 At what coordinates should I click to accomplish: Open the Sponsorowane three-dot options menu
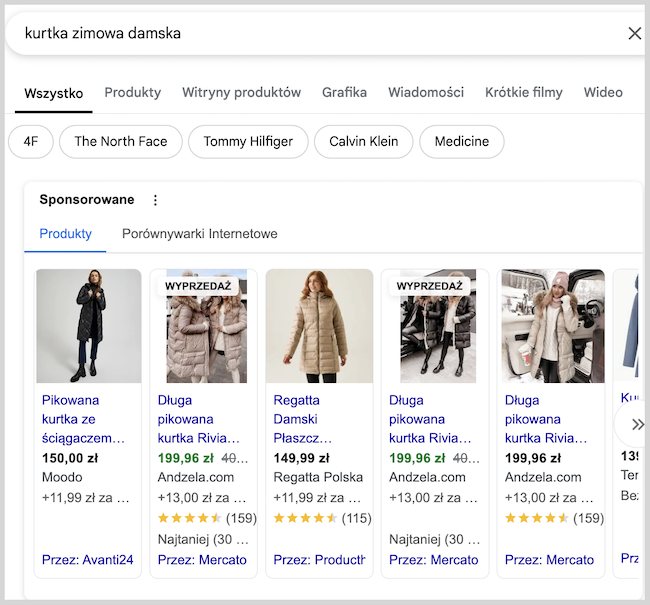[155, 200]
